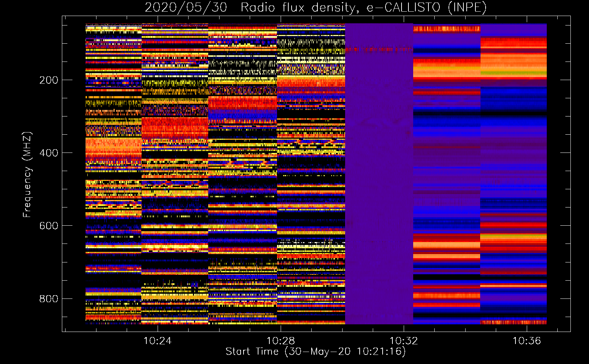
Task: Click the 10:32 time tick label
Action: (x=404, y=341)
